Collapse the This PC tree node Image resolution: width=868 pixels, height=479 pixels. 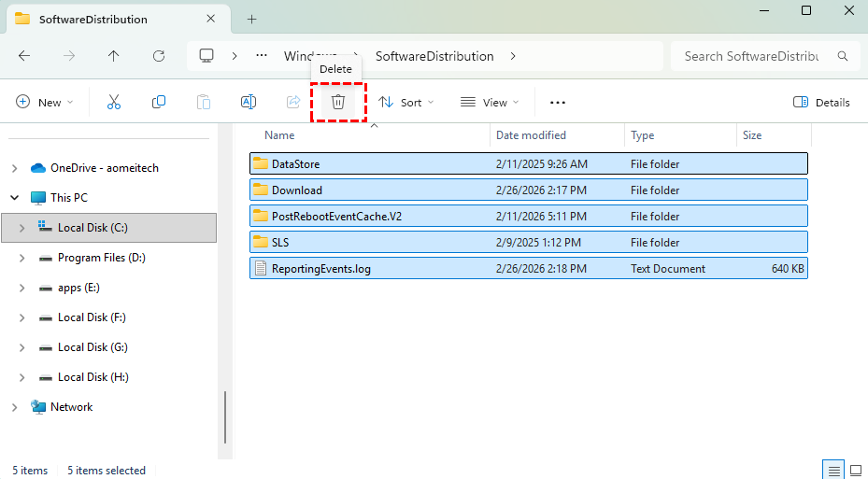tap(14, 198)
